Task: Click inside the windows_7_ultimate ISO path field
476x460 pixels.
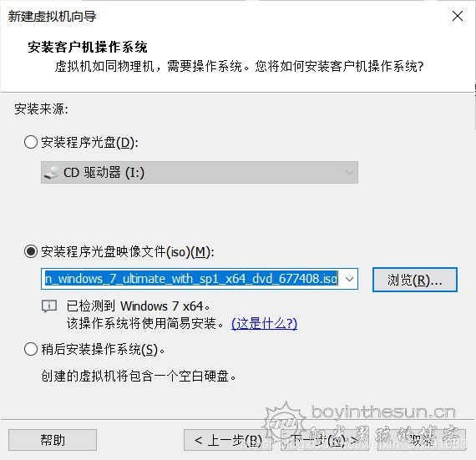Action: point(191,279)
